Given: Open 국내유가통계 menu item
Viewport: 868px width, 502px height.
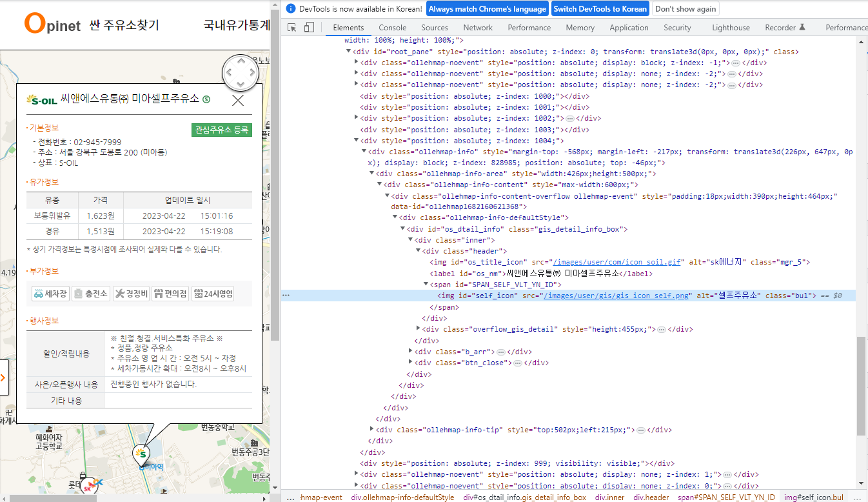Looking at the screenshot, I should click(236, 25).
